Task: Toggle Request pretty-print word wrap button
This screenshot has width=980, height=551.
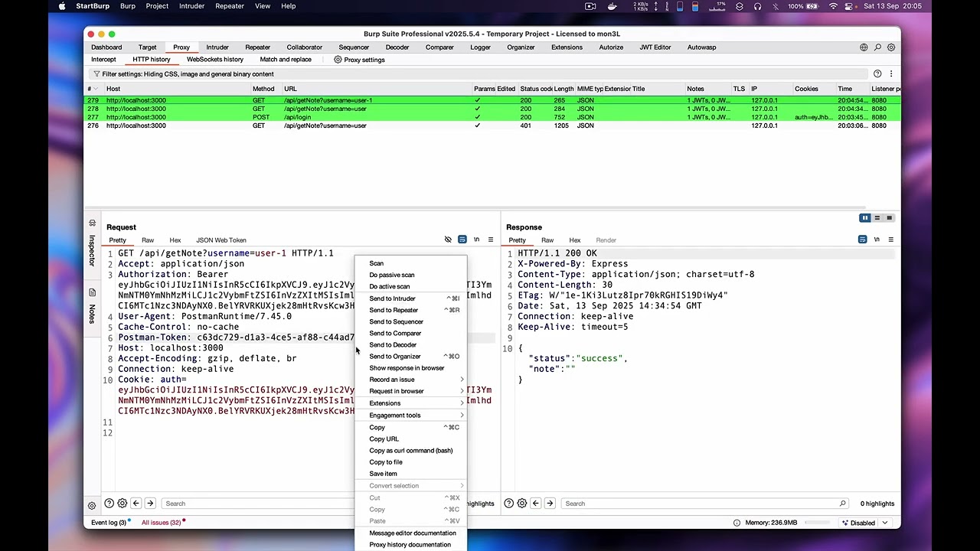Action: click(x=462, y=240)
